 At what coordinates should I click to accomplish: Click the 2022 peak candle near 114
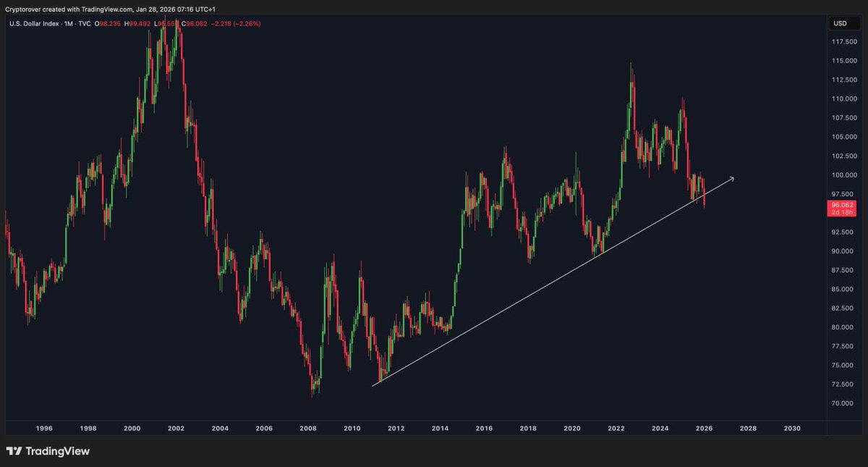(631, 91)
